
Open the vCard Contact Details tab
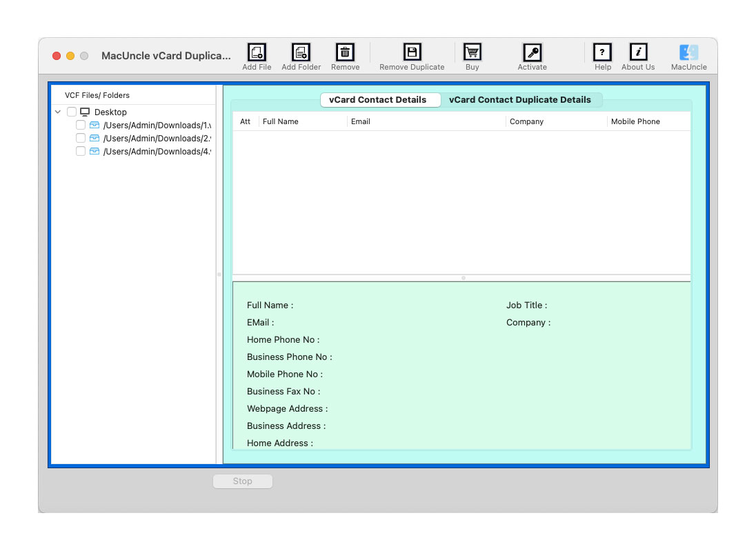tap(380, 99)
